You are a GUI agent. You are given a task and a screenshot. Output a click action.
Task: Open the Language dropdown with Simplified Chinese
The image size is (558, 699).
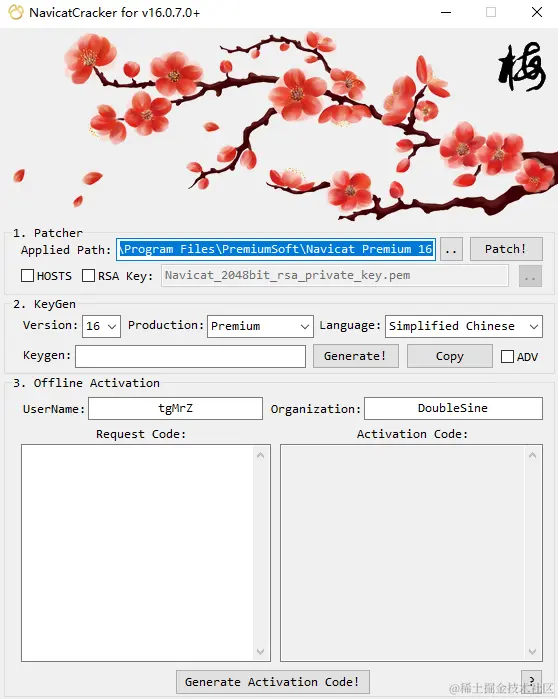[x=464, y=326]
